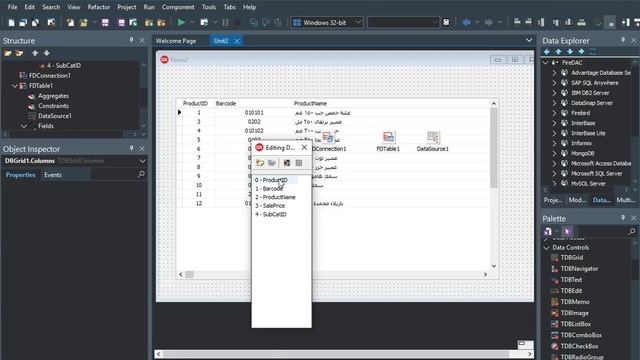
Task: Close the Unit2 editor tab
Action: pyautogui.click(x=237, y=41)
